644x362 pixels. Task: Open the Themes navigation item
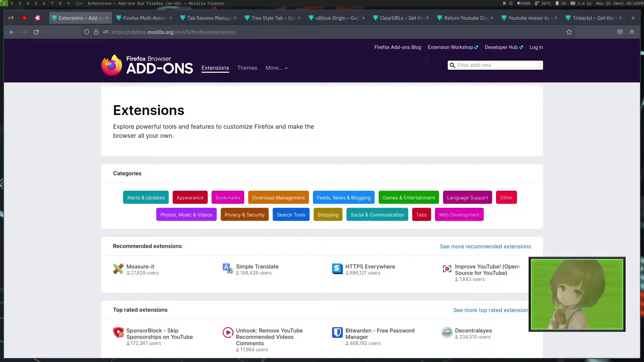(247, 68)
